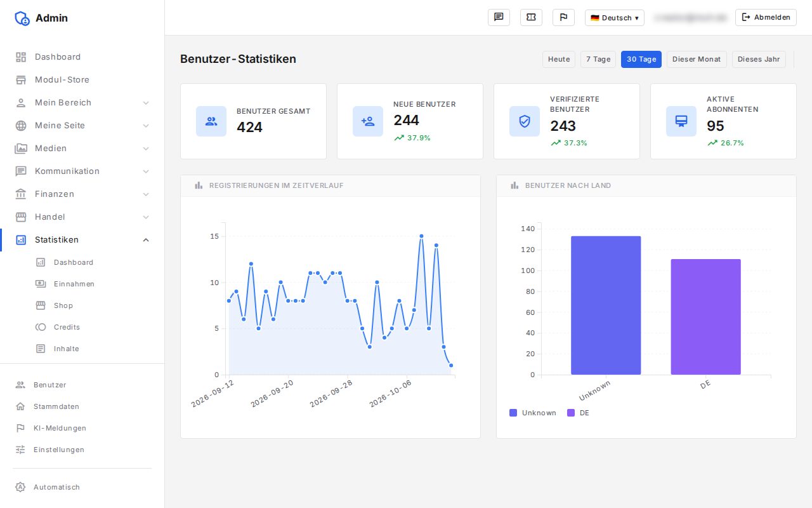Open the KI-Meldungen menu item
Screen dimensions: 812x508
(82, 428)
